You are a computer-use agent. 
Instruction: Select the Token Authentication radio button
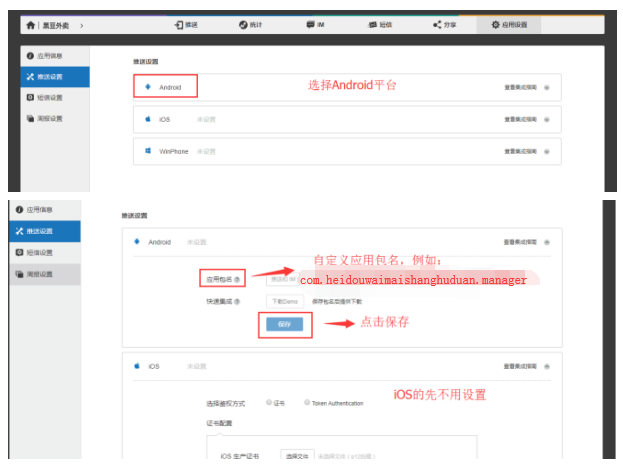[307, 403]
